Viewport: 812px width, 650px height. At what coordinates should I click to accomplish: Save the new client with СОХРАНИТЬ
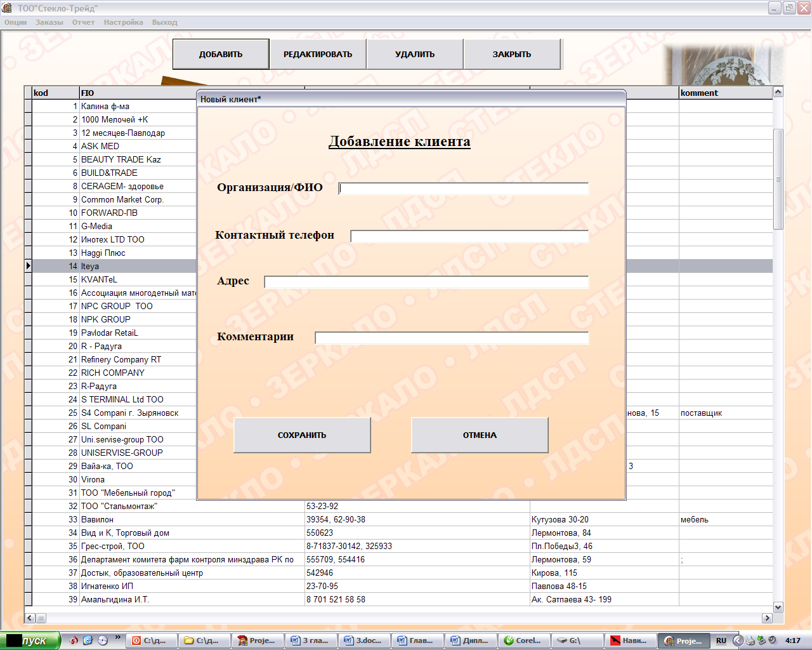tap(302, 435)
